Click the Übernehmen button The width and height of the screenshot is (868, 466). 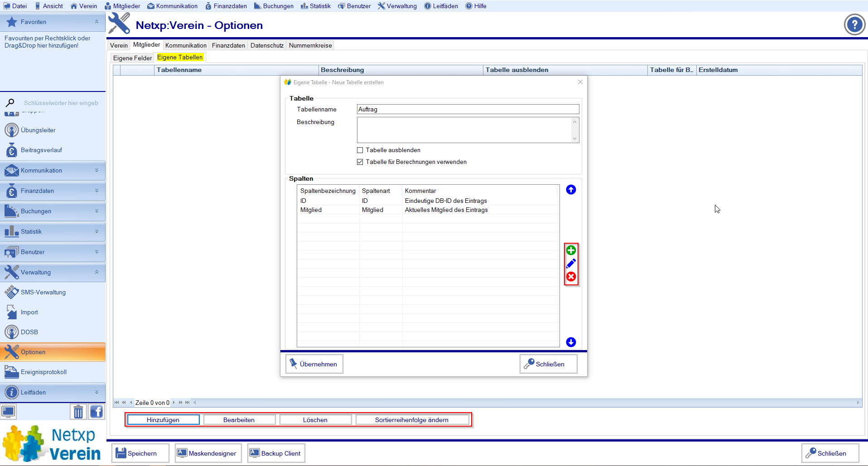click(x=314, y=364)
